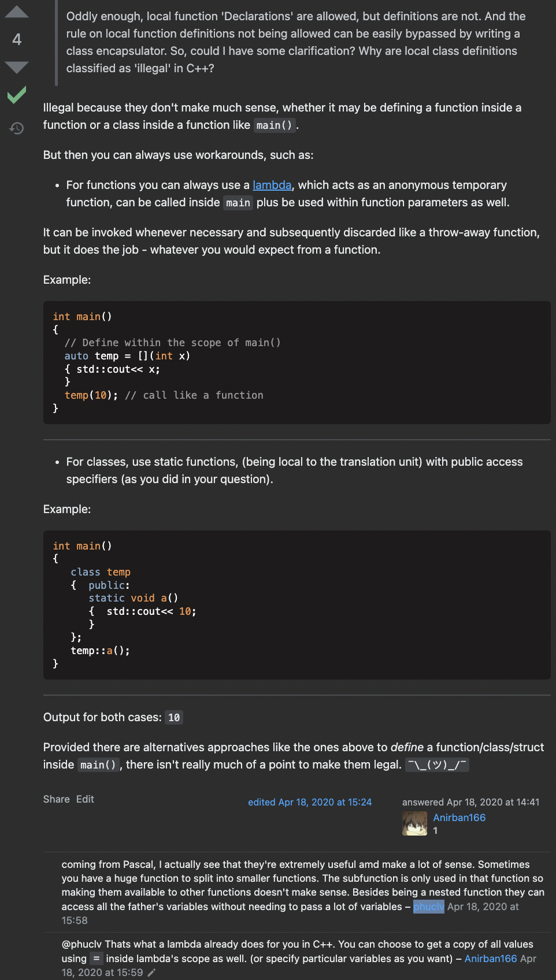The width and height of the screenshot is (556, 980).
Task: Click the vote count number 4
Action: 17,39
